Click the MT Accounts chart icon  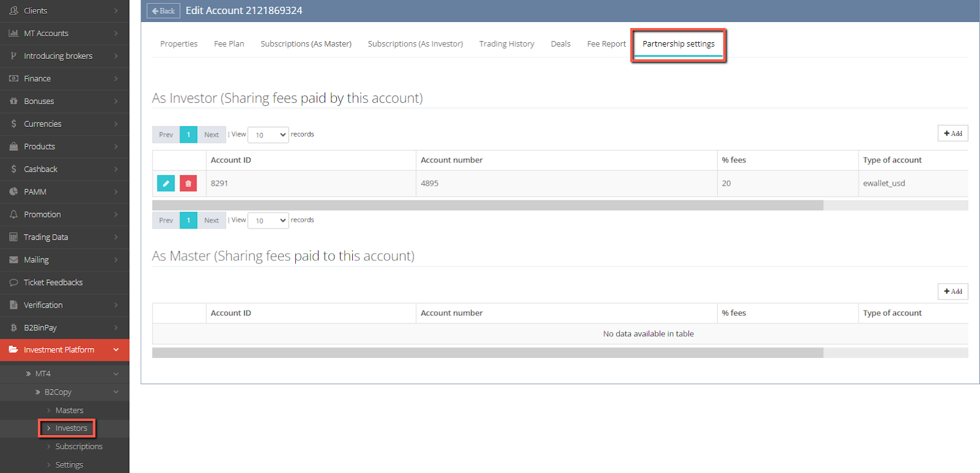pos(13,33)
